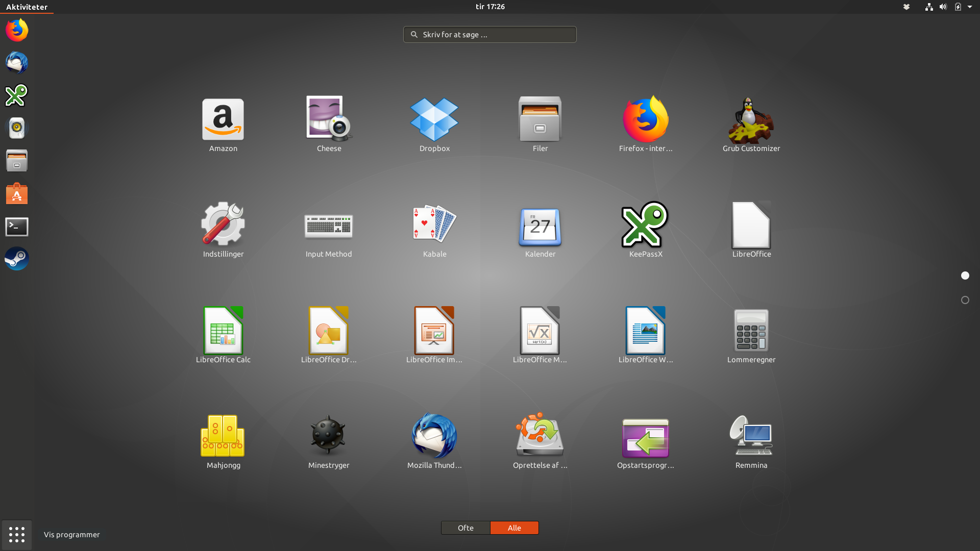Open Grub Customizer
The height and width of the screenshot is (551, 980).
pyautogui.click(x=751, y=124)
